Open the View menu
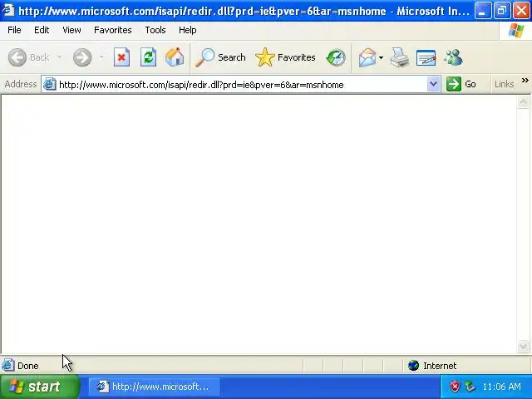 tap(71, 30)
